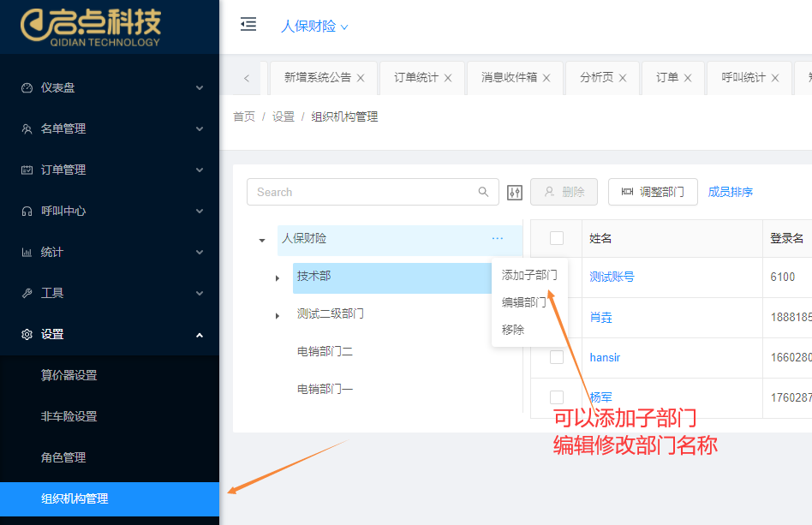Open member 肖垚 link
The height and width of the screenshot is (525, 812).
(600, 318)
